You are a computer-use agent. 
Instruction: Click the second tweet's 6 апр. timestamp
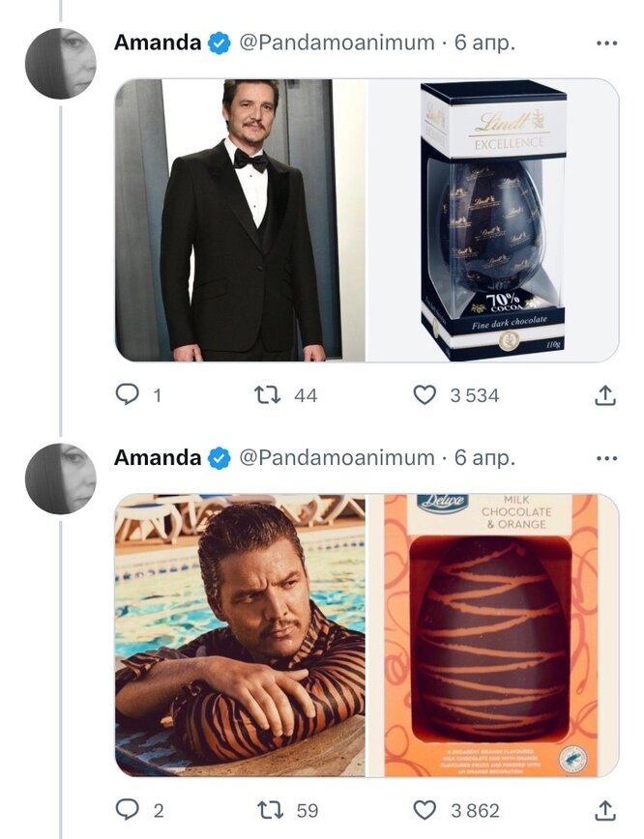tap(485, 457)
